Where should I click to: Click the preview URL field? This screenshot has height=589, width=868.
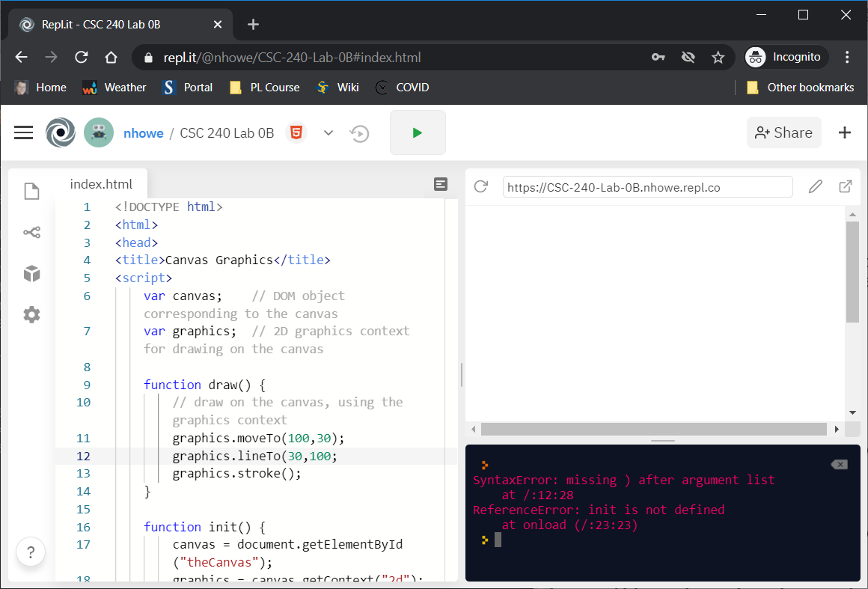648,187
